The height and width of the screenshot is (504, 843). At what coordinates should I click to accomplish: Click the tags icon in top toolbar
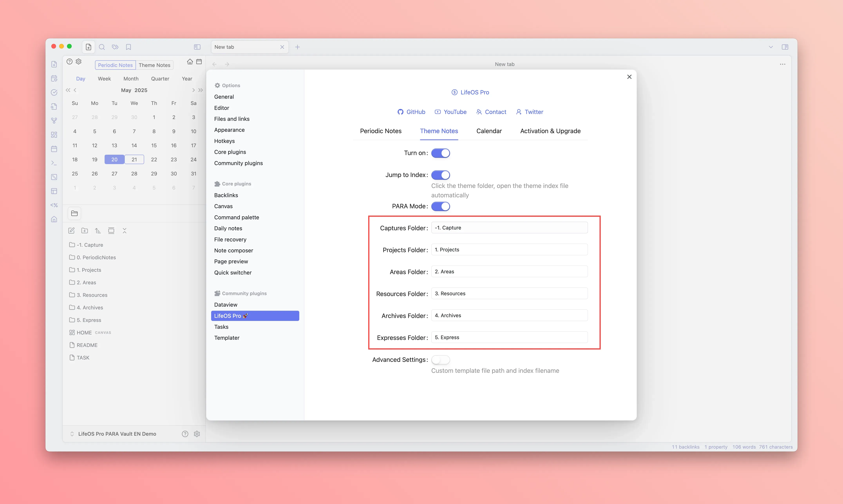(115, 47)
